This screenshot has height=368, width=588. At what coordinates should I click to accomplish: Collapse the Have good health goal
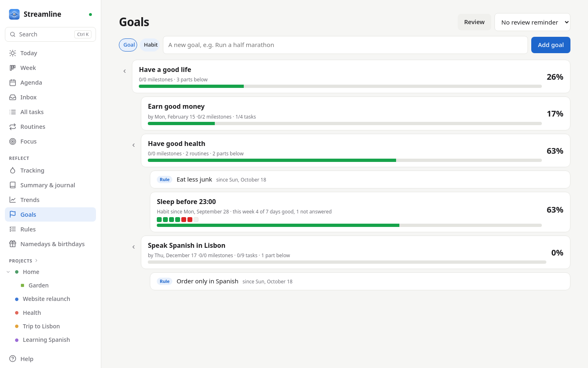134,145
